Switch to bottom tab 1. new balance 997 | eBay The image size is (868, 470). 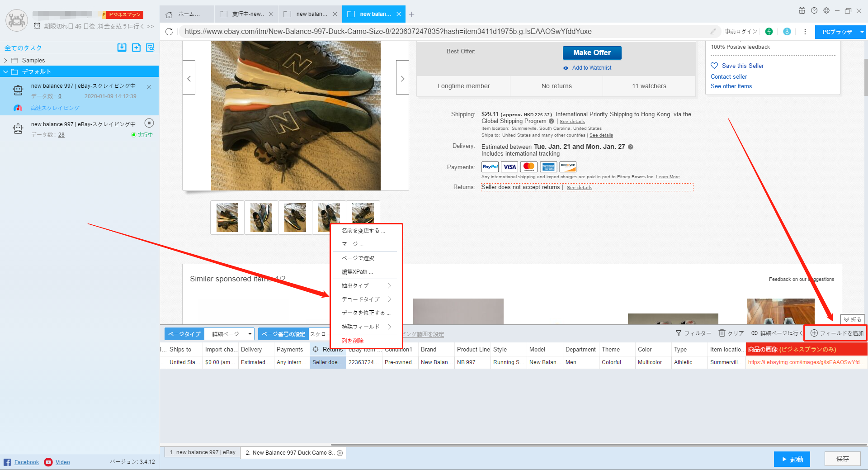coord(202,452)
